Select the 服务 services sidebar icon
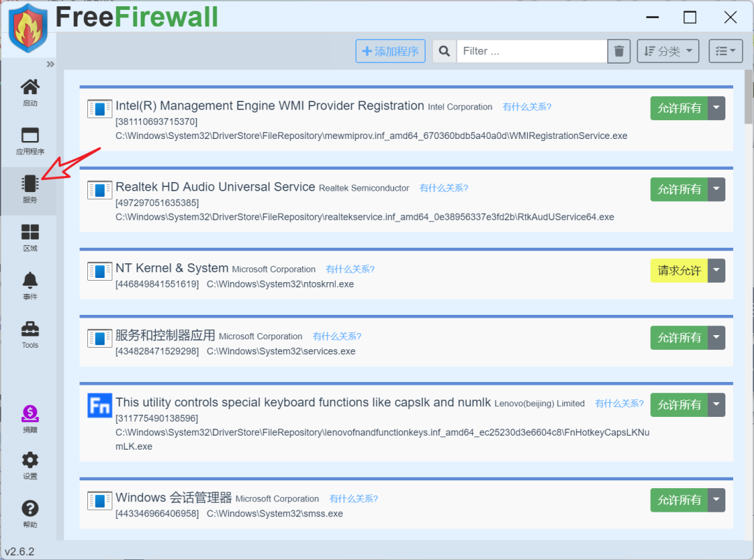 coord(29,189)
